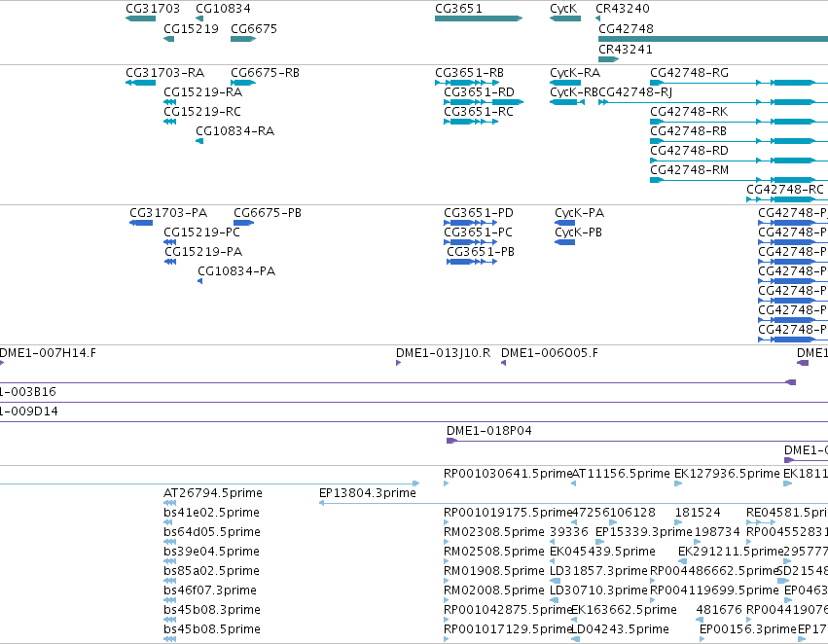The image size is (828, 644).
Task: Click protein CG15219-PA
Action: point(203,252)
